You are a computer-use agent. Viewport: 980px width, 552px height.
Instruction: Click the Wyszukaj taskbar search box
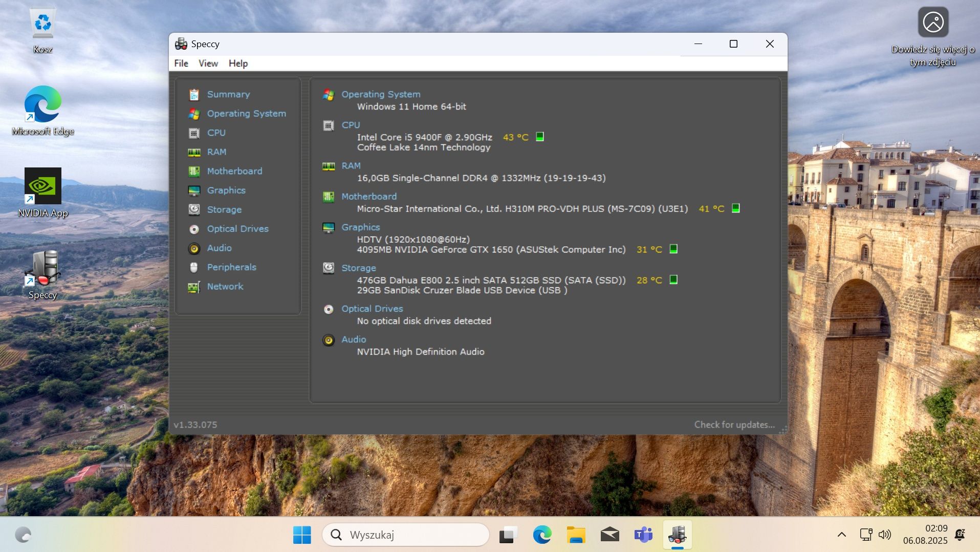click(x=405, y=535)
